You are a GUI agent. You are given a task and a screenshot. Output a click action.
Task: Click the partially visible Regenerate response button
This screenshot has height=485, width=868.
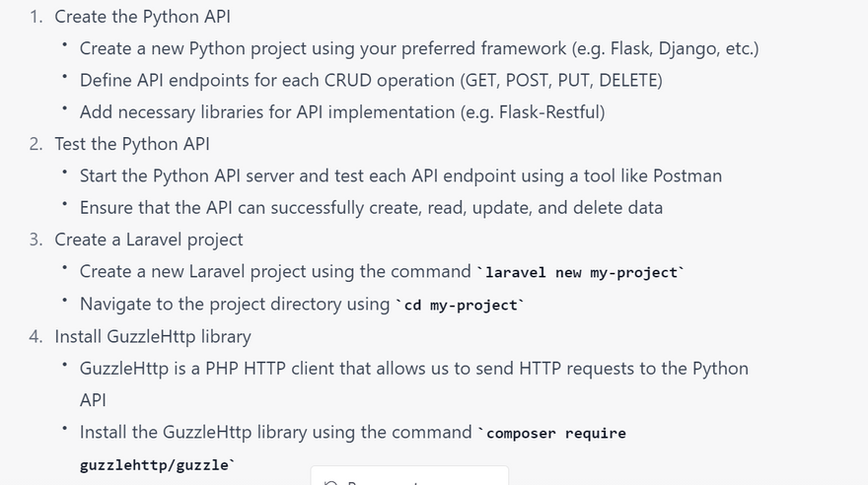coord(409,478)
